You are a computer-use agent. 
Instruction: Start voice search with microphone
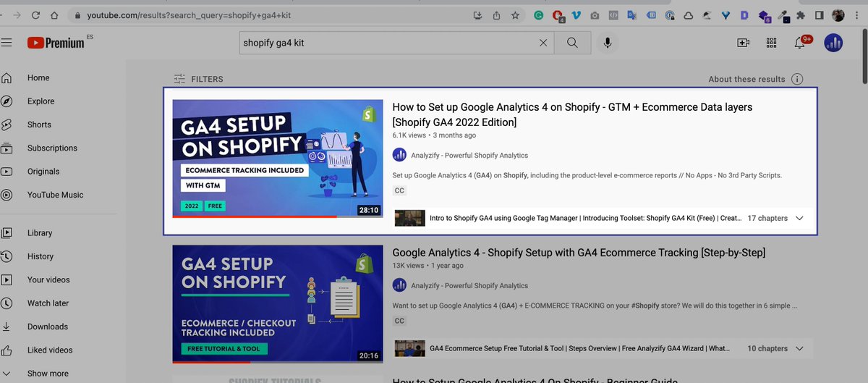point(608,43)
